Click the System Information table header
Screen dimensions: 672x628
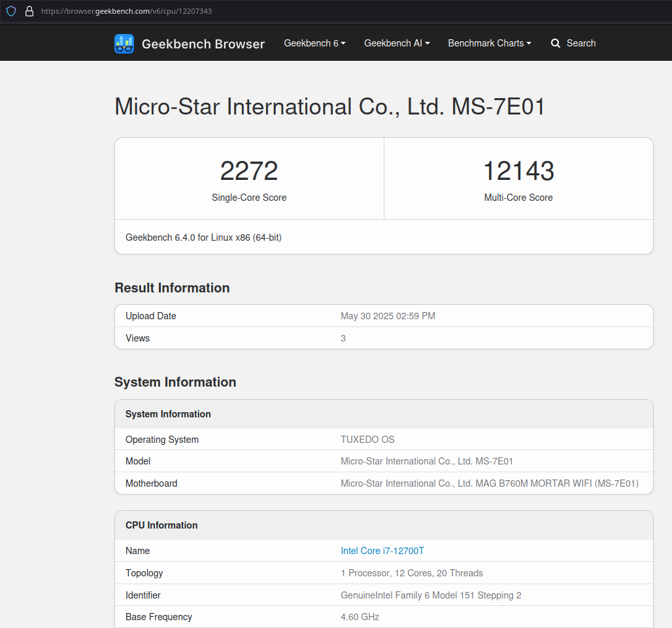tap(168, 414)
